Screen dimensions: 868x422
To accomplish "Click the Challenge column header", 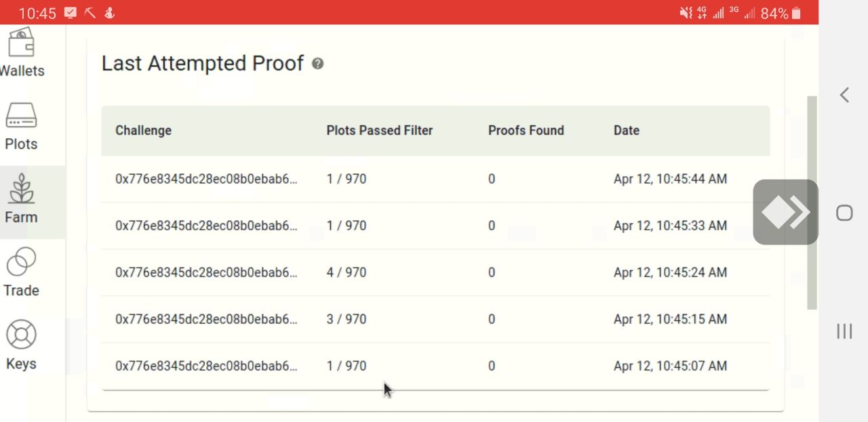I will [x=143, y=131].
